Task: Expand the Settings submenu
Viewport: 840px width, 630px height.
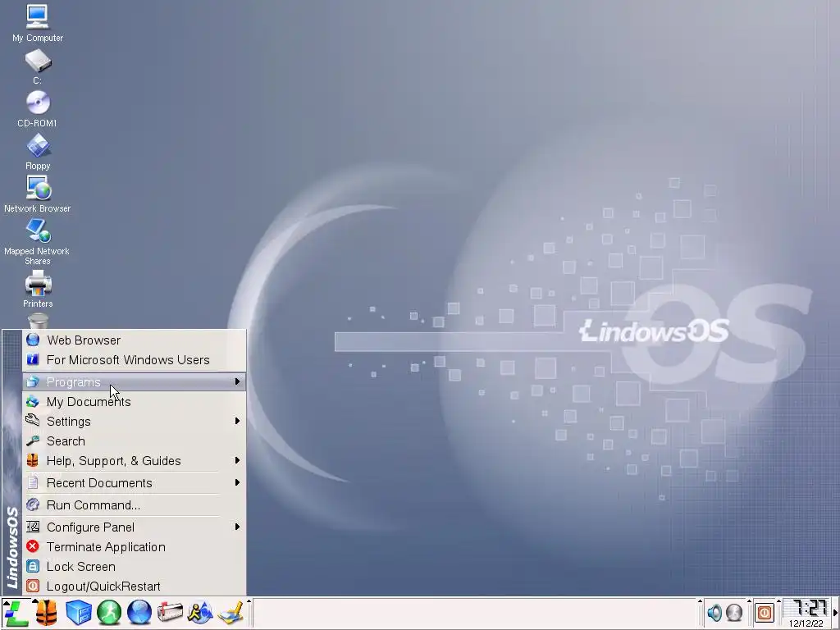Action: (x=135, y=422)
